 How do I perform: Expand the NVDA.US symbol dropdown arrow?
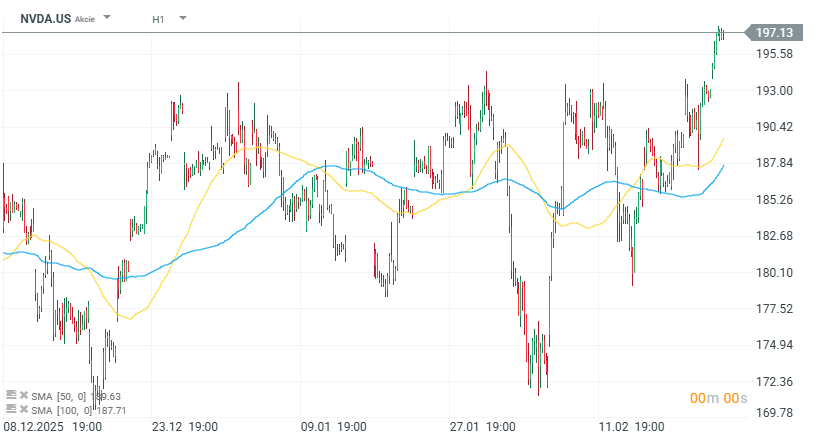(x=107, y=18)
